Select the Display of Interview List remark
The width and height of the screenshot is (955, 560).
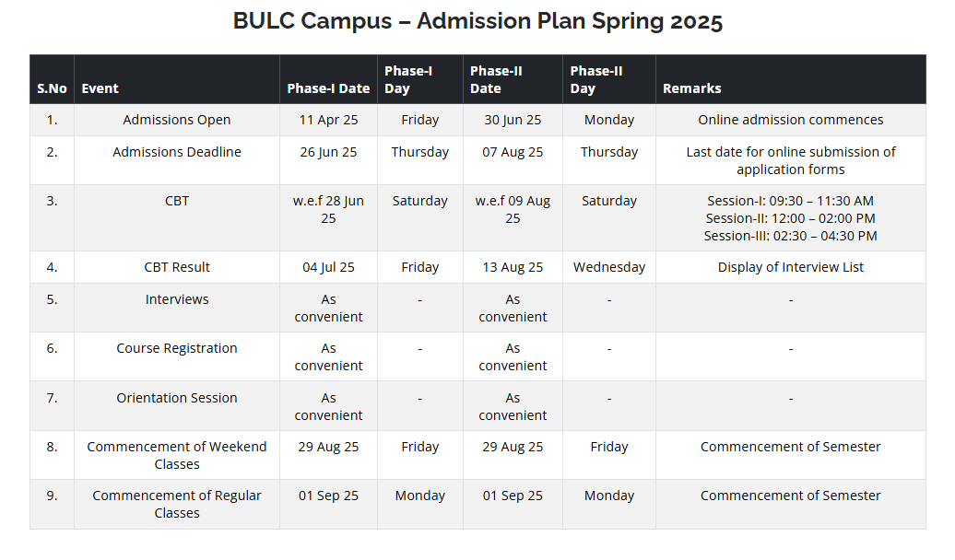(x=791, y=267)
